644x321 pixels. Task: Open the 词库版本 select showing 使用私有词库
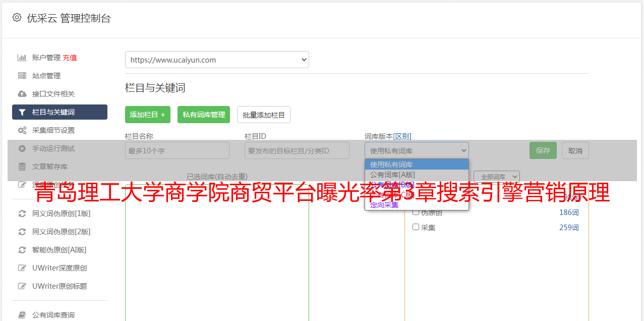417,150
